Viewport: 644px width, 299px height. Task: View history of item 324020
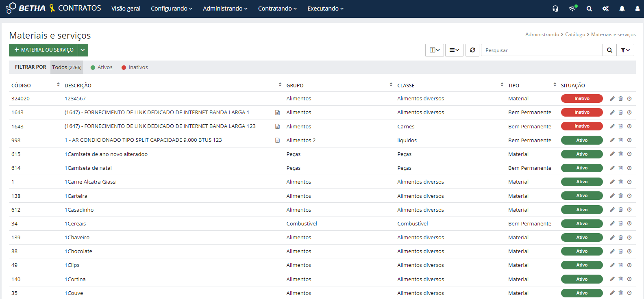click(629, 99)
